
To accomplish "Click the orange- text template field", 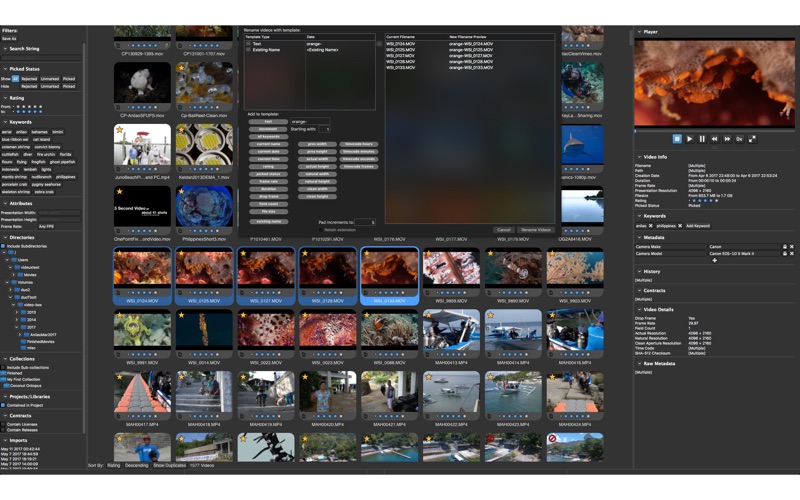I will coord(310,121).
